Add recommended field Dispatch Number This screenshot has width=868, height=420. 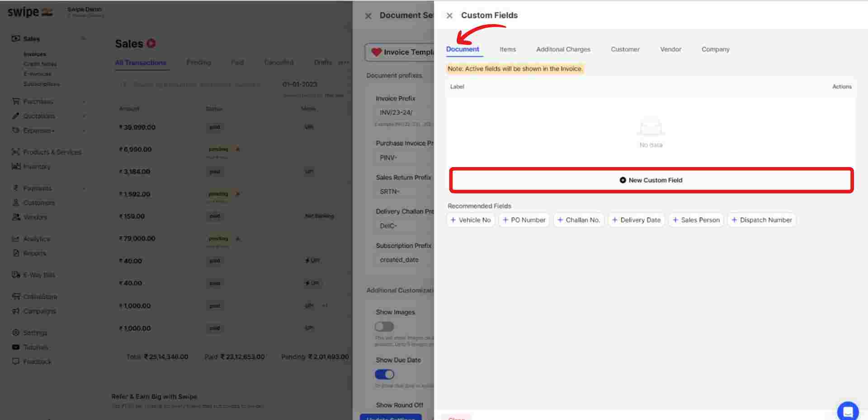click(762, 220)
